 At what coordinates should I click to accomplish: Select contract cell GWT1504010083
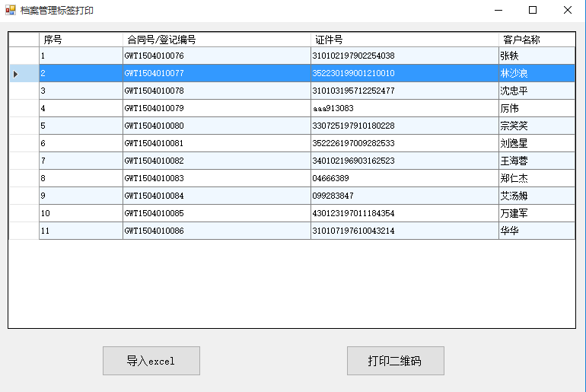(217, 179)
